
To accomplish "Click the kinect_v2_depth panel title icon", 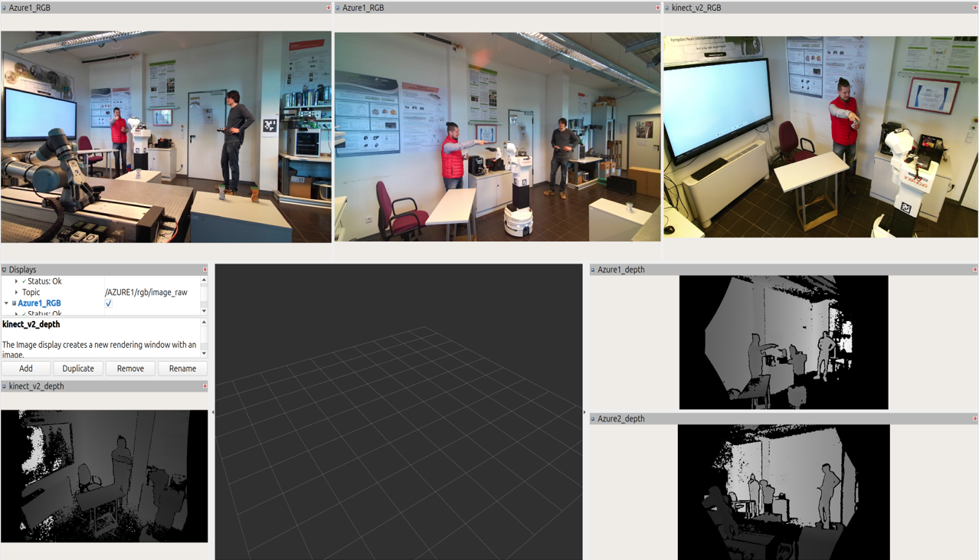I will point(4,386).
